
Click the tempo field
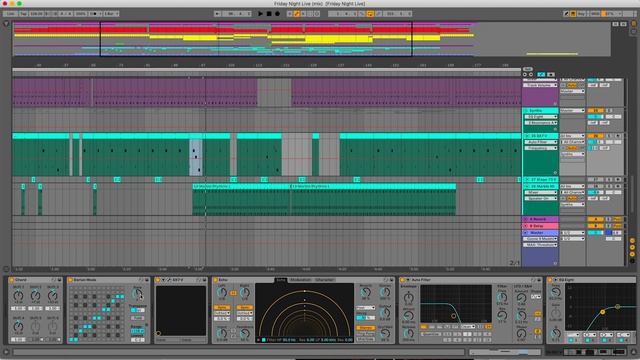[36, 13]
